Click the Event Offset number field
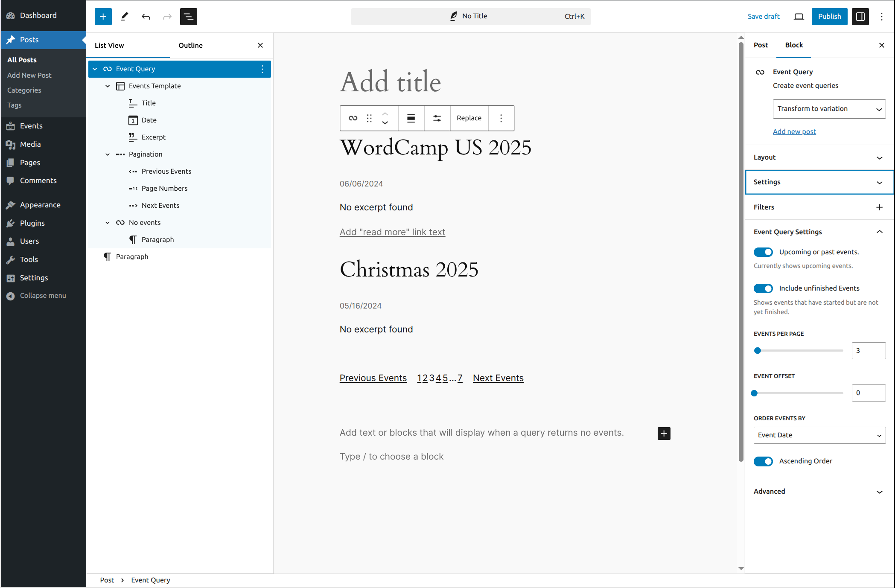Image resolution: width=895 pixels, height=588 pixels. pyautogui.click(x=869, y=393)
